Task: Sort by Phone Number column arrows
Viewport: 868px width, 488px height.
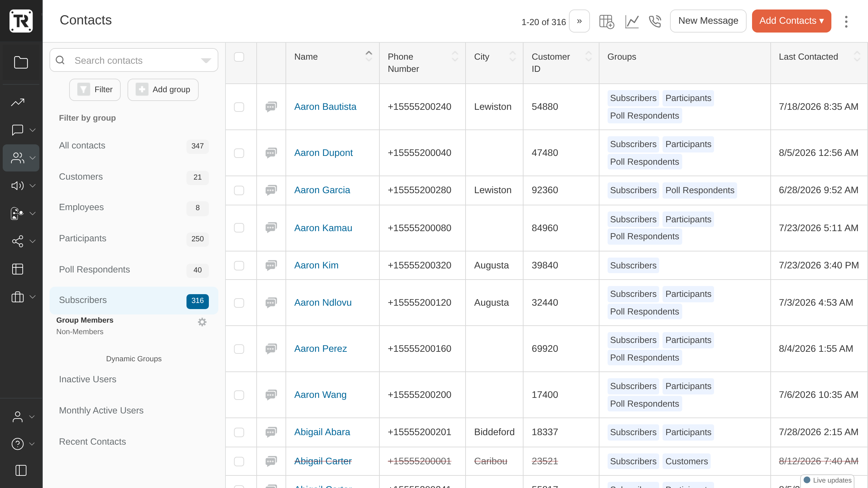Action: 455,56
